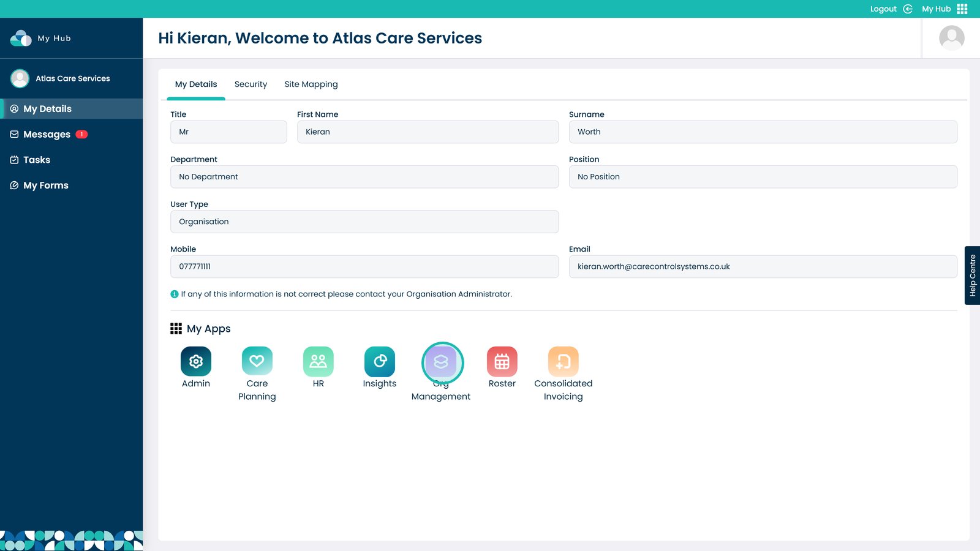Click the Logout link
The width and height of the screenshot is (980, 551).
pos(883,9)
